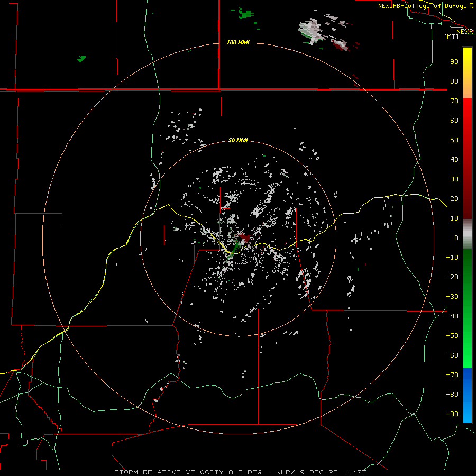Click the NEXR label above the scale
The image size is (476, 476).
[x=465, y=32]
